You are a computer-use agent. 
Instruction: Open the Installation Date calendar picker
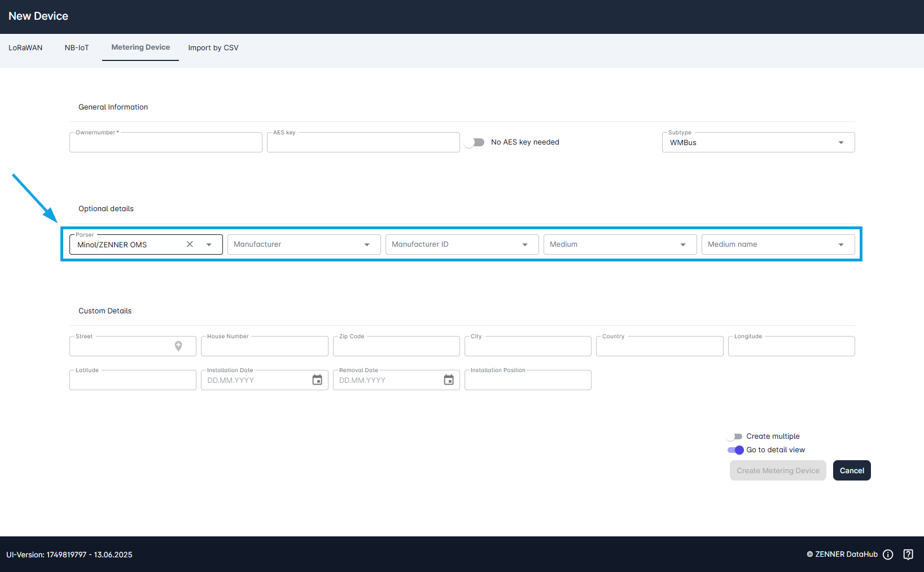[317, 380]
